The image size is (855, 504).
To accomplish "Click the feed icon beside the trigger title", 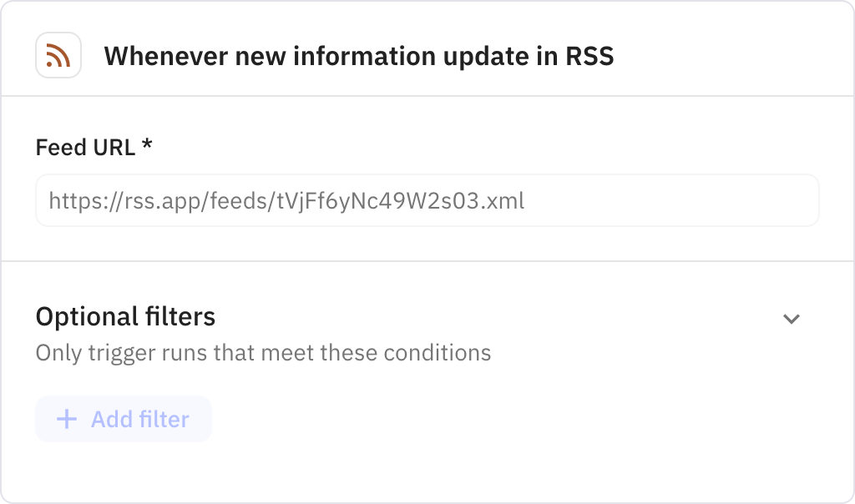I will point(58,55).
